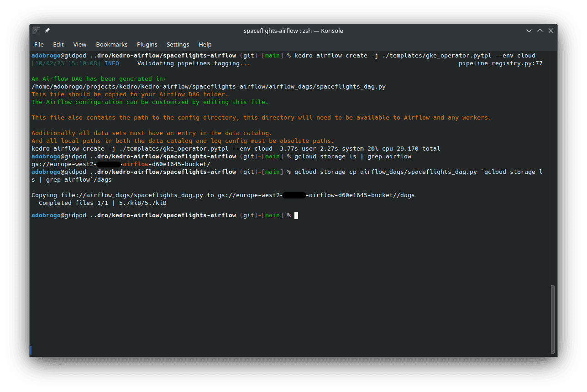The image size is (587, 392).
Task: Click the timing summary line '3.77s user'
Action: click(236, 149)
